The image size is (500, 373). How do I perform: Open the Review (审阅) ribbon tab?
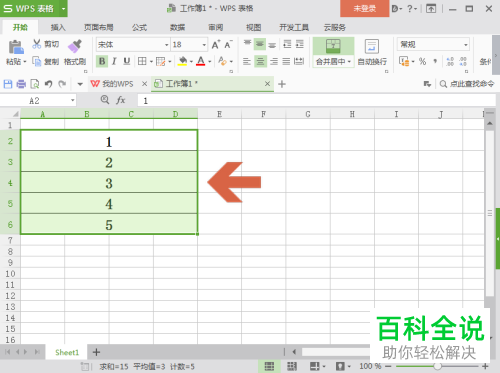point(216,27)
